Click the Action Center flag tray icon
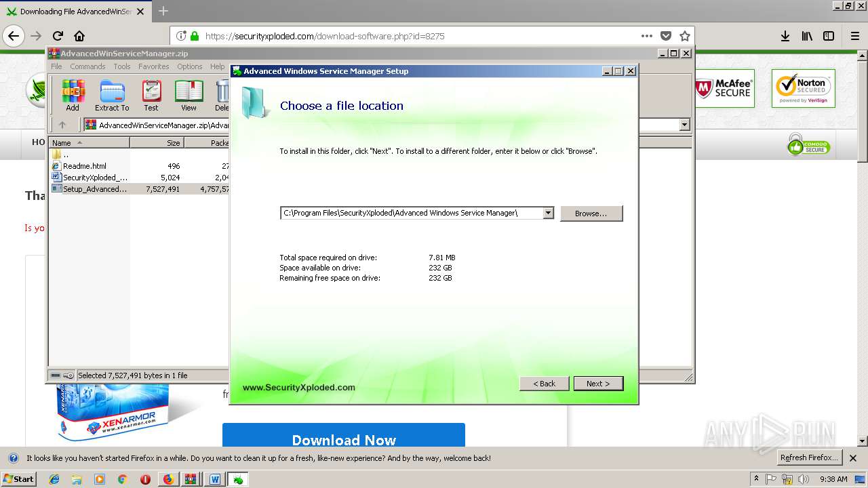Viewport: 868px width, 488px height. click(x=771, y=479)
